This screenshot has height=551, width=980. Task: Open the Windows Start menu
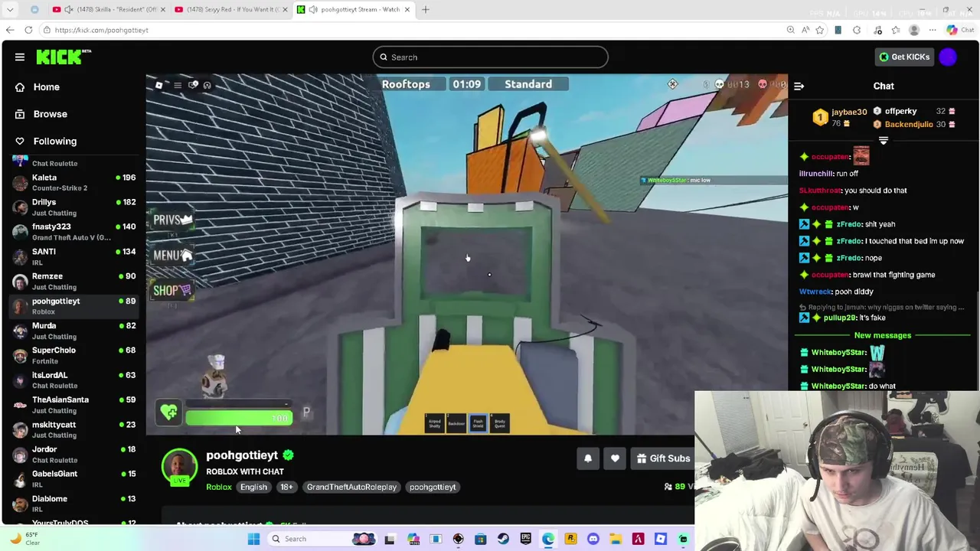tap(253, 539)
